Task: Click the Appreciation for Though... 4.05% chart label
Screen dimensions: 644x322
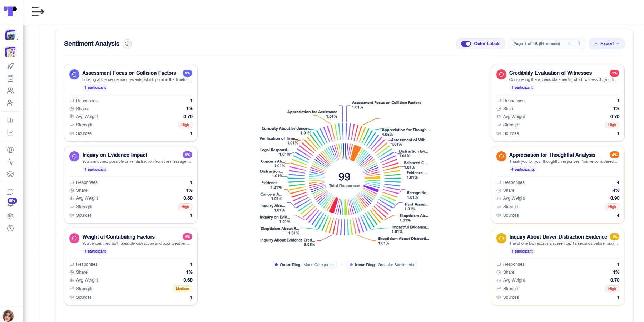Action: pyautogui.click(x=406, y=132)
